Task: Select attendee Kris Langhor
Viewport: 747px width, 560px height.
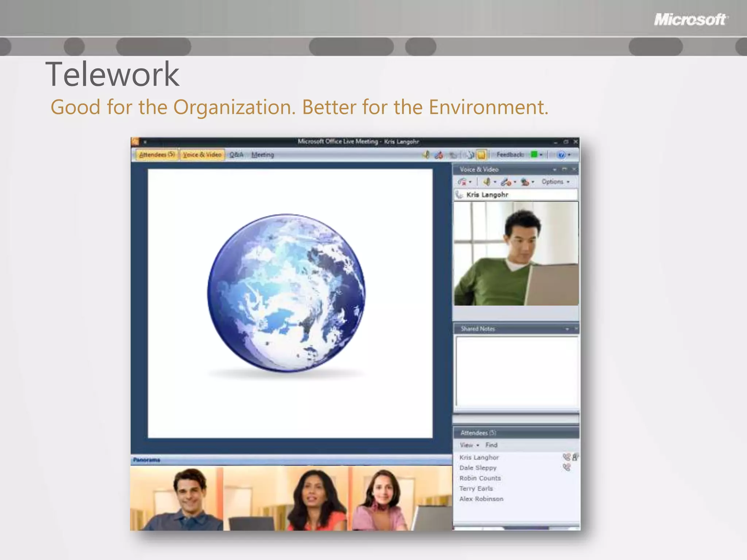Action: coord(479,457)
